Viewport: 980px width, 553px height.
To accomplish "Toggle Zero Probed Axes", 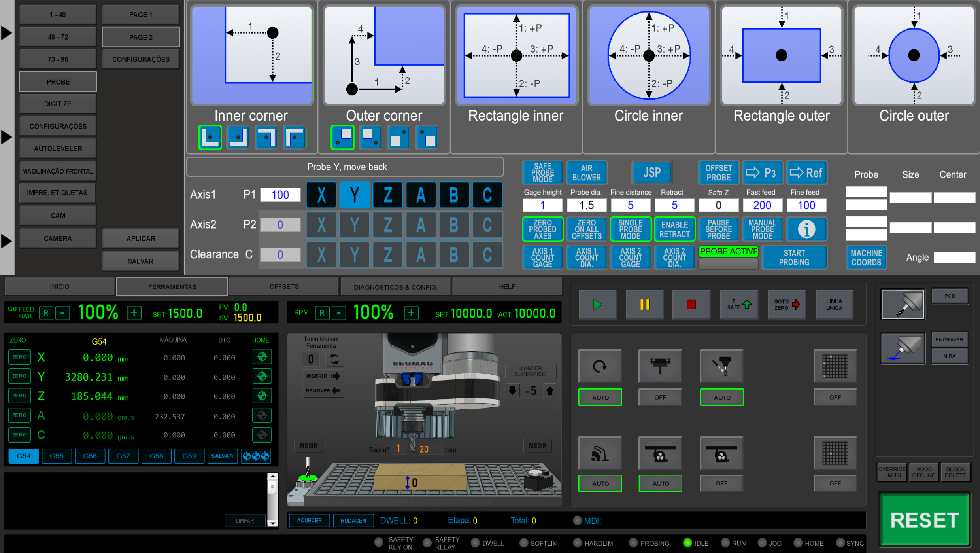I will click(x=542, y=229).
